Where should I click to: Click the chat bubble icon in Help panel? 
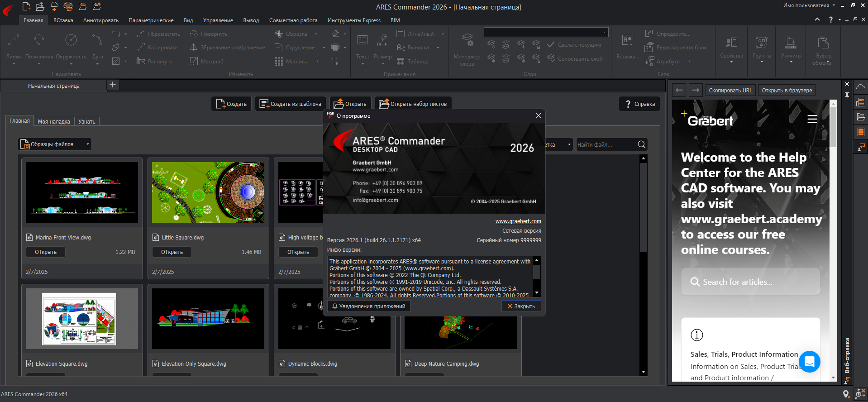tap(809, 361)
